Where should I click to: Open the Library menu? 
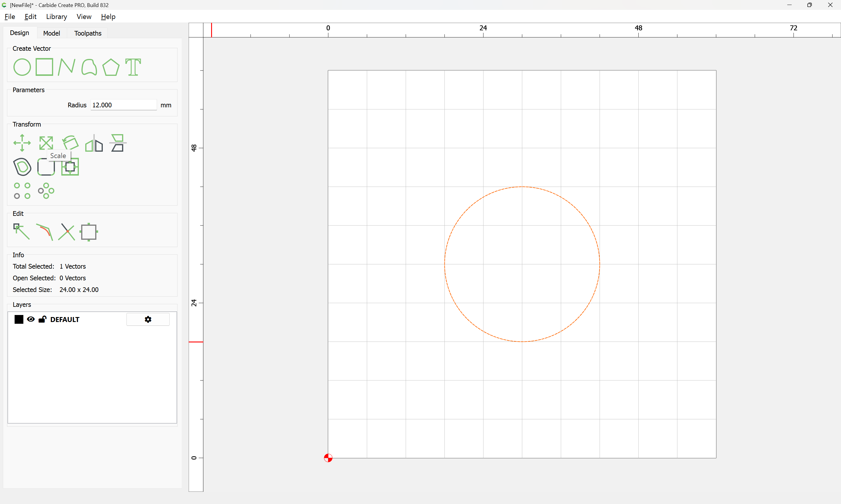(x=56, y=17)
